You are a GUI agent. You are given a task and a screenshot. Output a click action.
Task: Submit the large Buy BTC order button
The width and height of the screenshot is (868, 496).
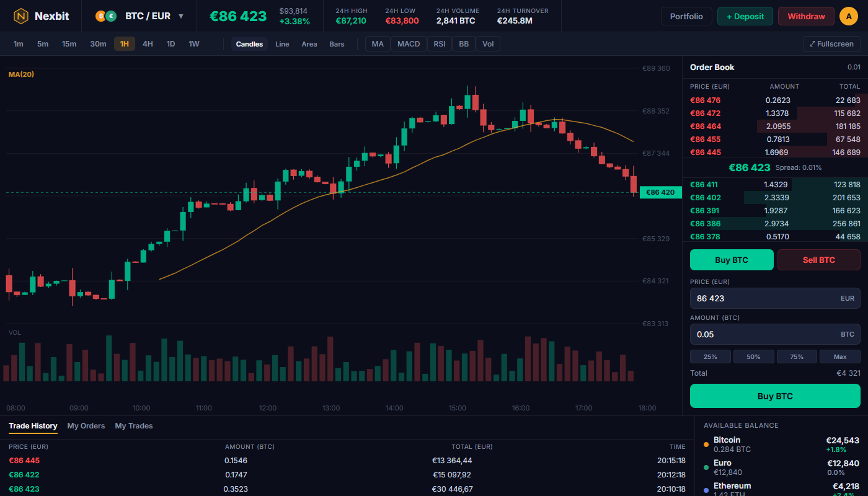click(x=775, y=396)
